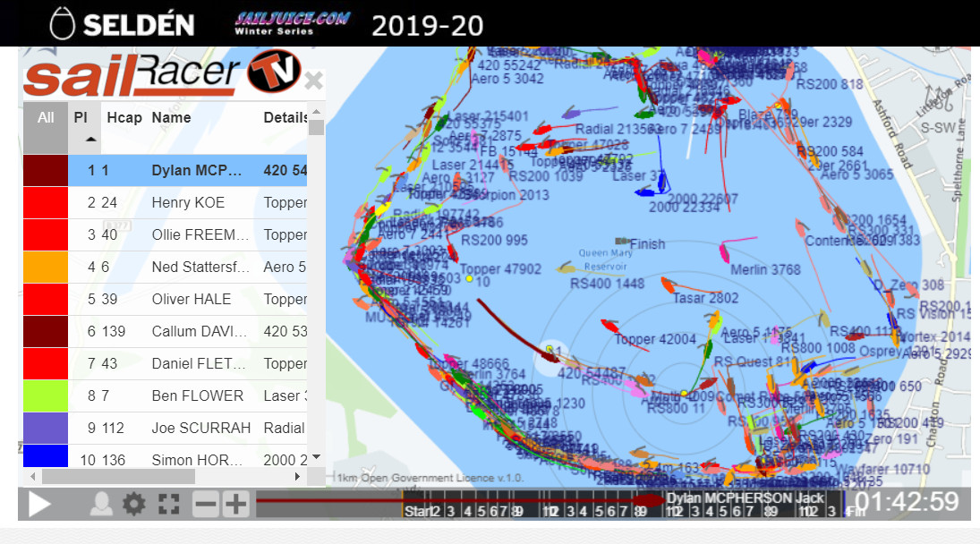Select Aero 5 3042 boat on map

tap(507, 79)
